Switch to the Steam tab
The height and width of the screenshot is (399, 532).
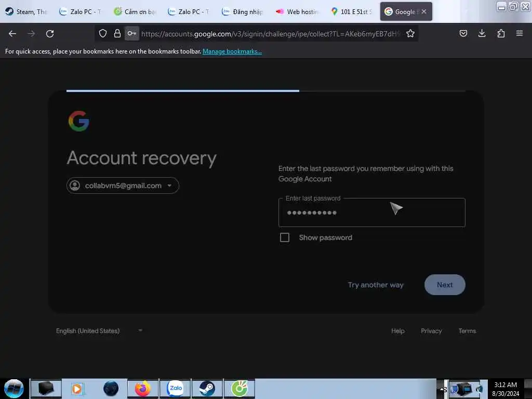coord(26,11)
